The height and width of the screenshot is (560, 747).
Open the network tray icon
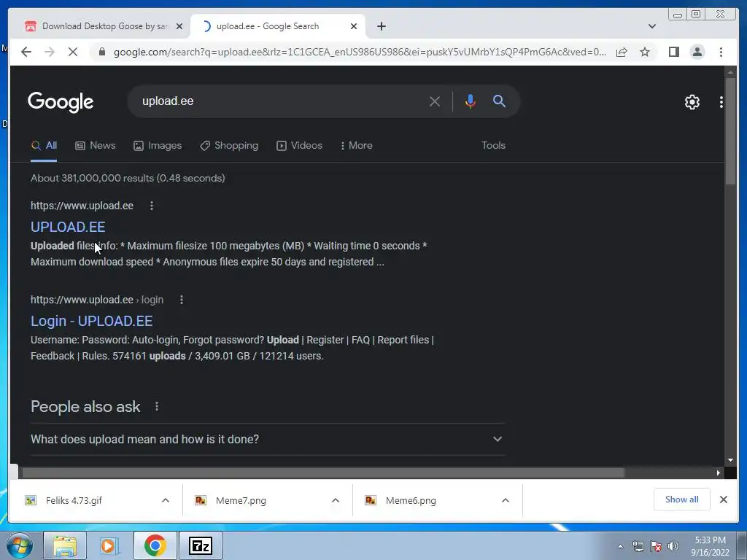coord(638,546)
